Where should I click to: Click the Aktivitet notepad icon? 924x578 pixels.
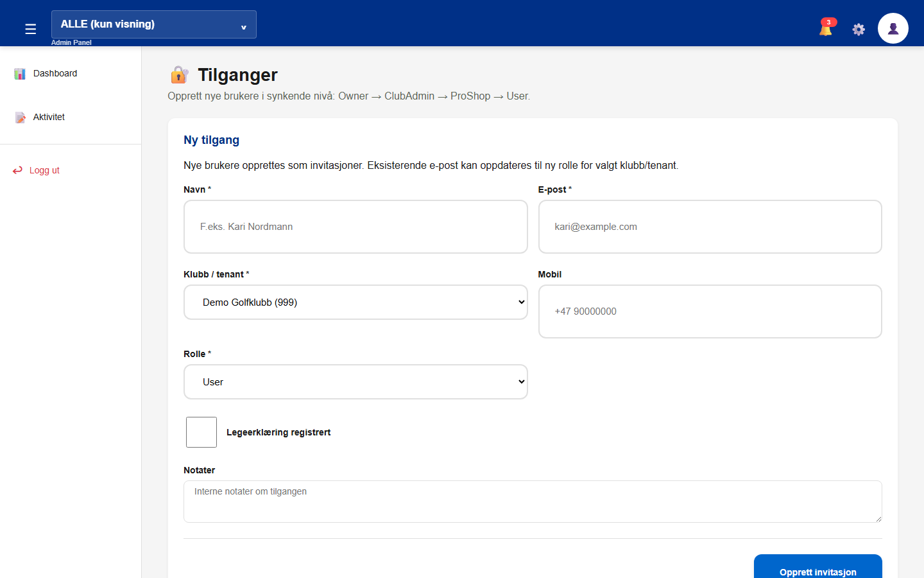(x=21, y=118)
